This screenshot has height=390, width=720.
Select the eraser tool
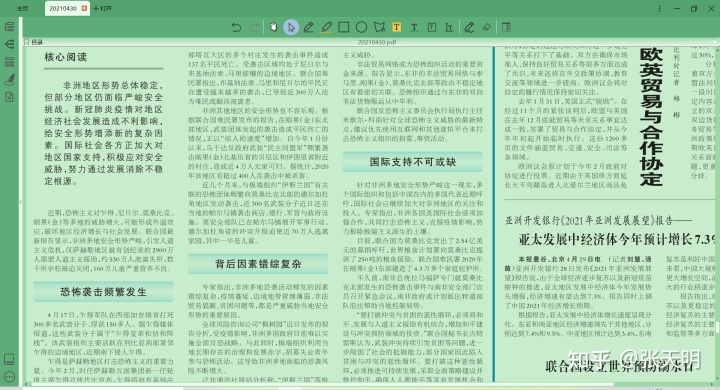click(x=487, y=28)
